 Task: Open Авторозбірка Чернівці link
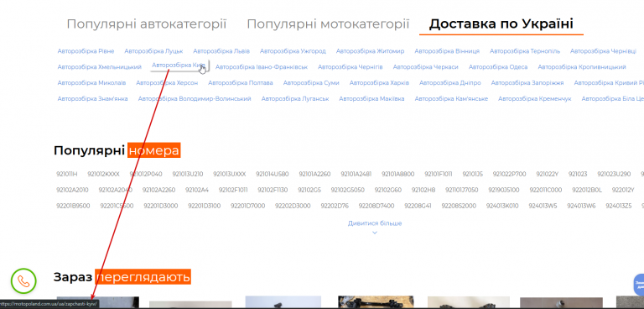tap(603, 51)
